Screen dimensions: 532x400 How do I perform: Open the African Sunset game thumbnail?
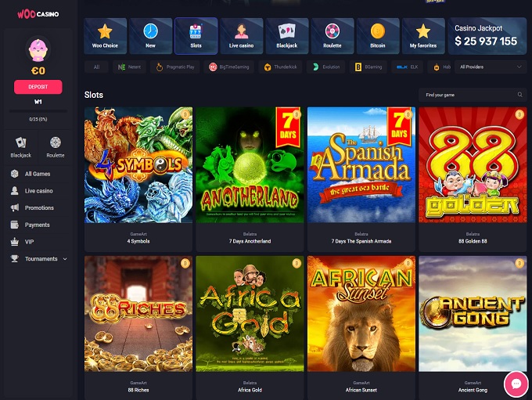361,314
